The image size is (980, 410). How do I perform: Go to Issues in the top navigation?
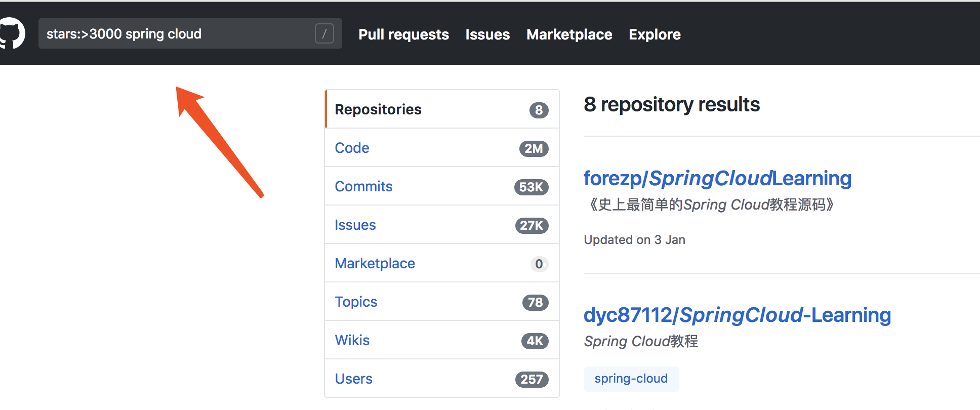[x=487, y=34]
